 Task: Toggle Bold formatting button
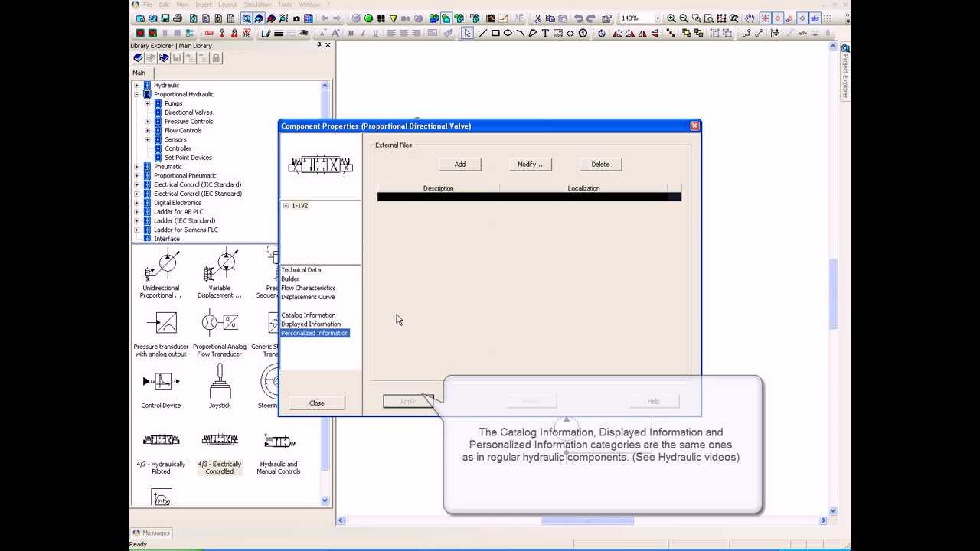point(351,33)
